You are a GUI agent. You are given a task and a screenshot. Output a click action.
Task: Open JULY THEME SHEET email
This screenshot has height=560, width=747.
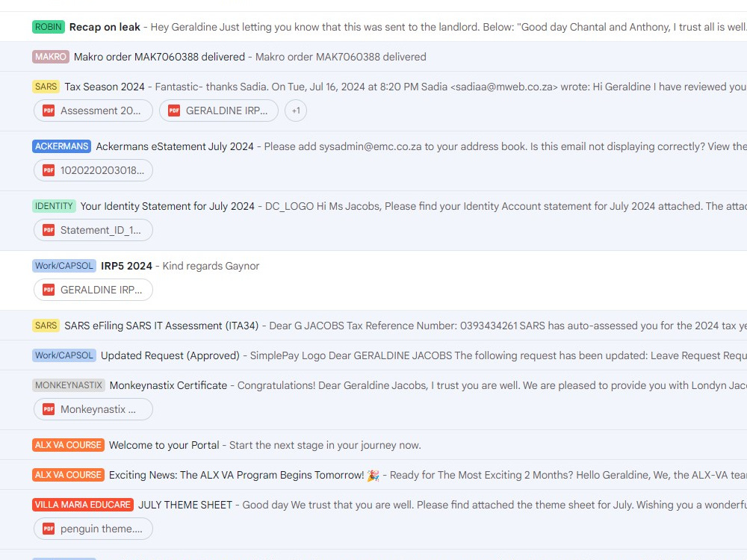[185, 505]
